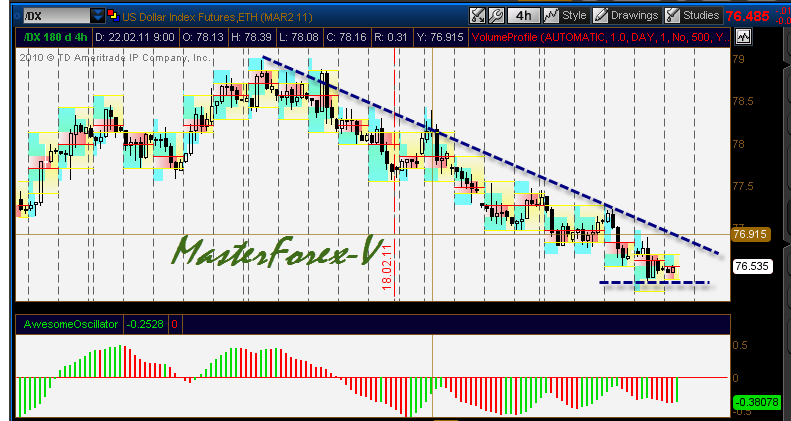The image size is (791, 421).
Task: Open the Style menu
Action: tap(566, 16)
